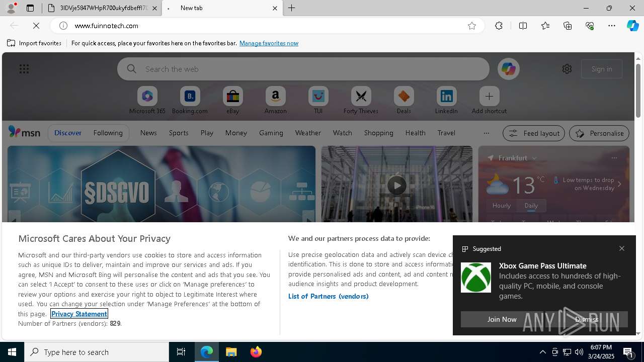
Task: Select the Daily forecast toggle
Action: pos(531,205)
